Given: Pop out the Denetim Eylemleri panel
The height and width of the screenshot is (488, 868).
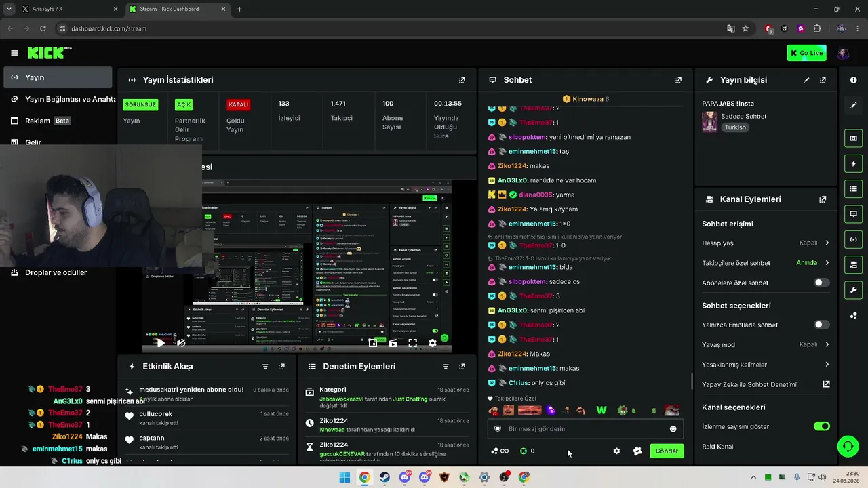Looking at the screenshot, I should tap(462, 367).
